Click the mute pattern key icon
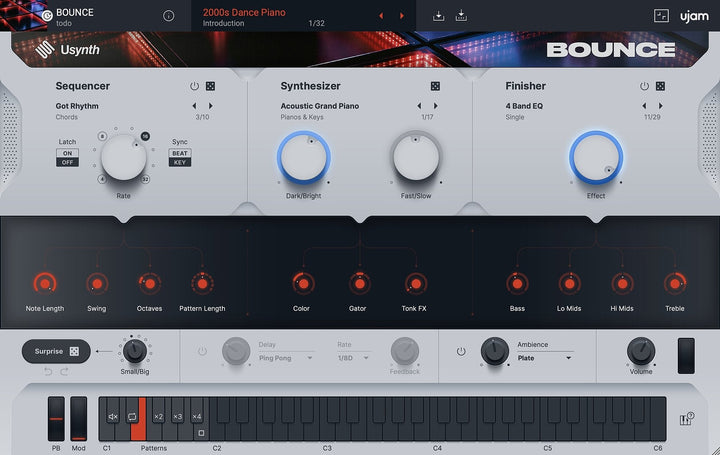Screen dimensions: 720x455 [113, 416]
